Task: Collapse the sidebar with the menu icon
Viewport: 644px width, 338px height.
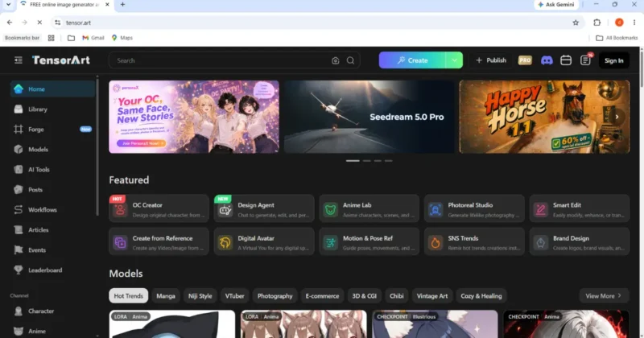Action: coord(18,60)
